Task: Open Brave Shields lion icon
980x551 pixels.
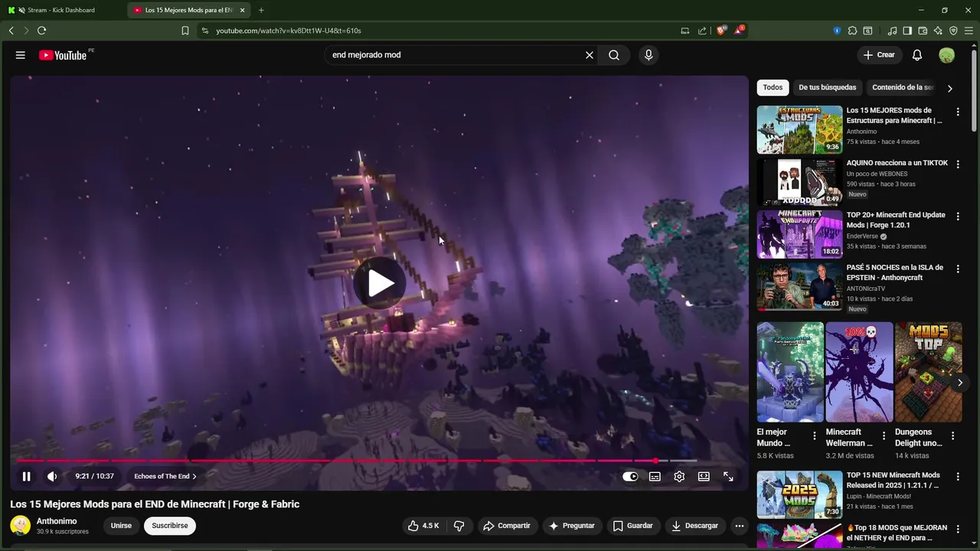Action: tap(721, 31)
